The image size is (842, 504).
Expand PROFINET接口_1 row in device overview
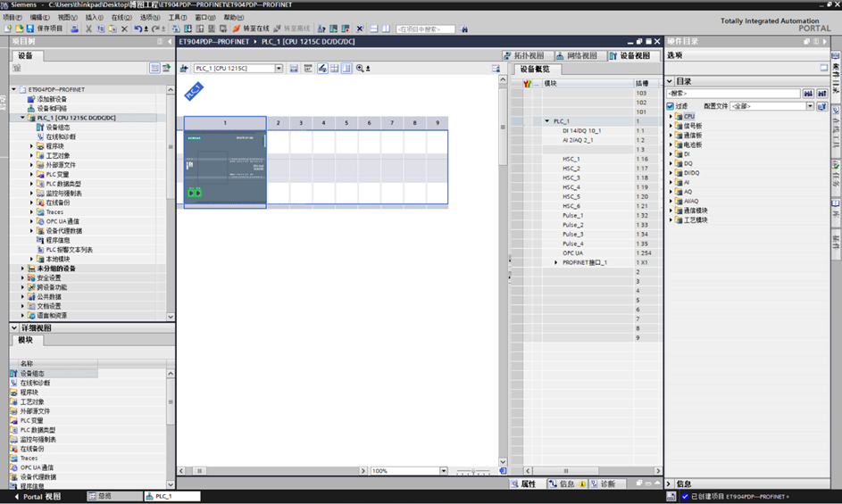[555, 262]
